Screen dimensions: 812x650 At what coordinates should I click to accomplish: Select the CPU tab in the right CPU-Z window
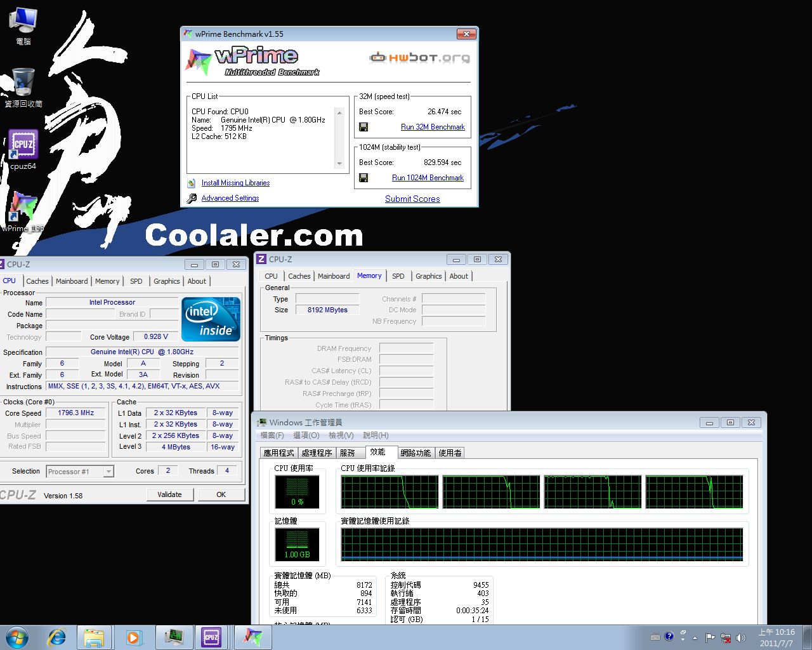271,276
